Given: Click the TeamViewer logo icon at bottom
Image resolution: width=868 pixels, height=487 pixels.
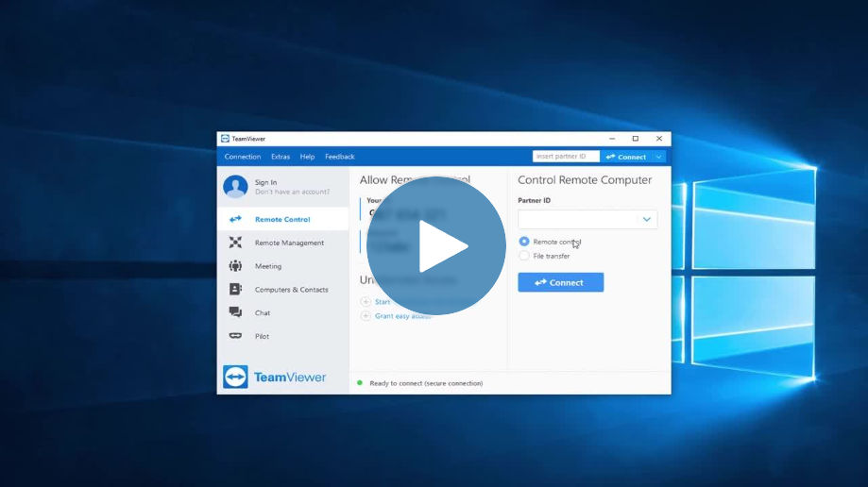Looking at the screenshot, I should [x=235, y=377].
